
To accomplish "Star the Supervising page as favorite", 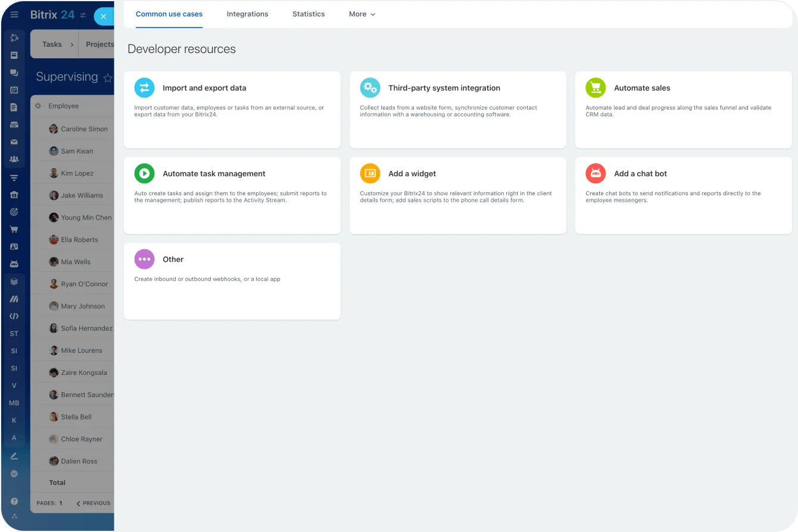I will [x=108, y=78].
